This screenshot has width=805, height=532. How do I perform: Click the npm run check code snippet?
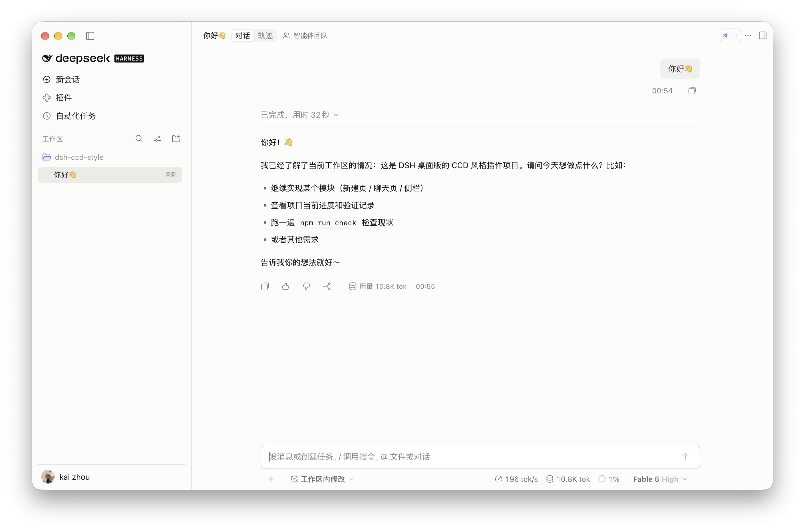point(328,223)
